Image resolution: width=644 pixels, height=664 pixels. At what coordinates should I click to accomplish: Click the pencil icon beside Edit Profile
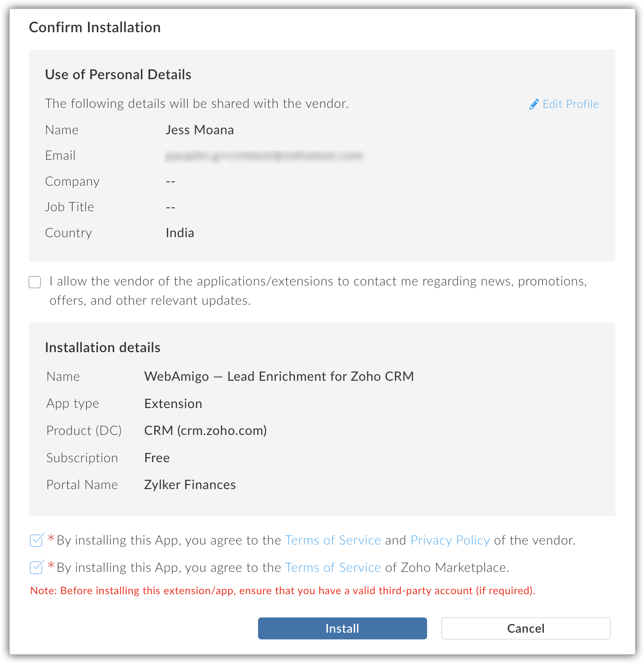[x=534, y=104]
